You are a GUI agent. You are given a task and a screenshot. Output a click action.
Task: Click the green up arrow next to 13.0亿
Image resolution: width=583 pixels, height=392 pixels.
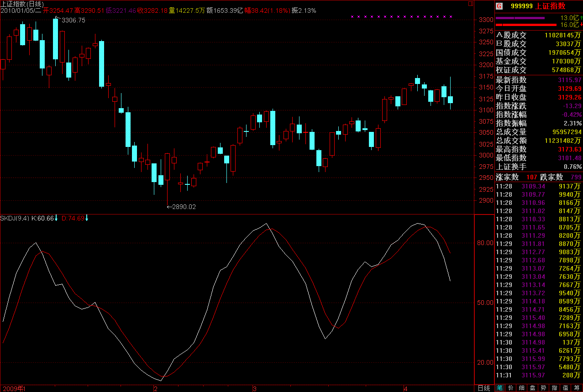pyautogui.click(x=581, y=18)
